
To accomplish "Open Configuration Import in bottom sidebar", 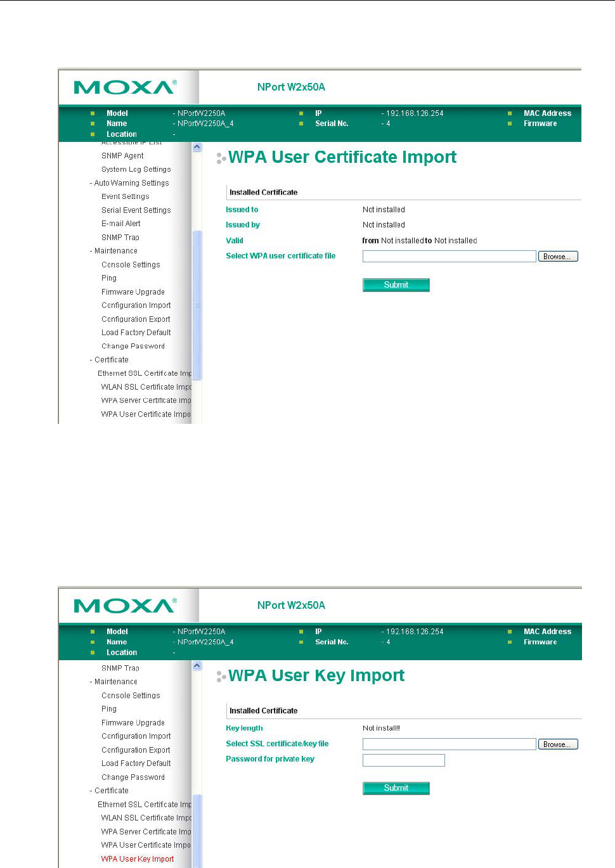I will [136, 736].
